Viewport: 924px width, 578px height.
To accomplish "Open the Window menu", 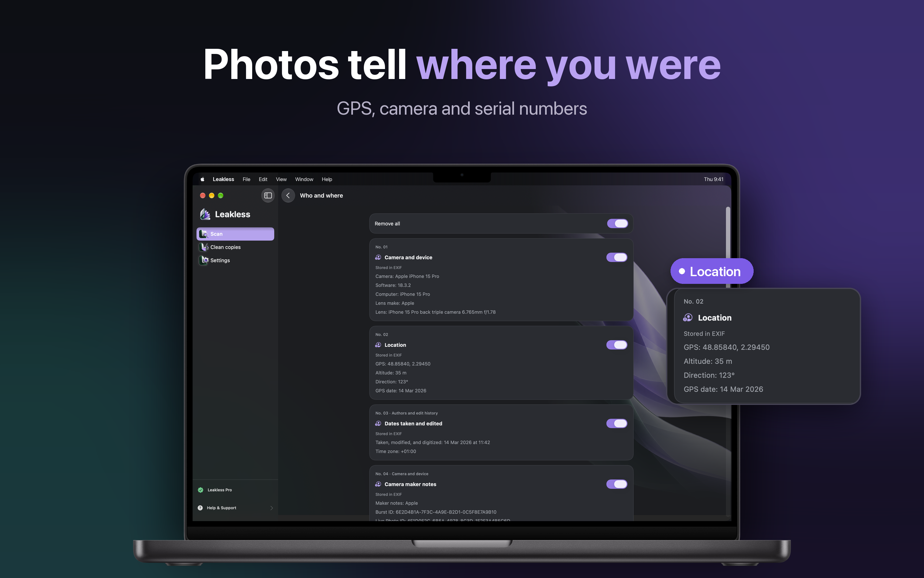I will pos(304,179).
